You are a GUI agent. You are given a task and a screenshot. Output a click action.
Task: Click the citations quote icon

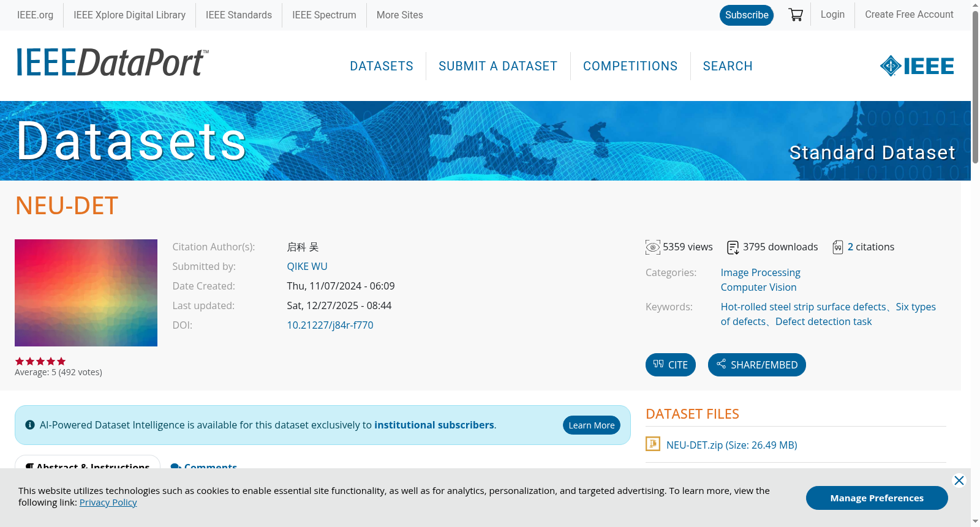tap(838, 247)
